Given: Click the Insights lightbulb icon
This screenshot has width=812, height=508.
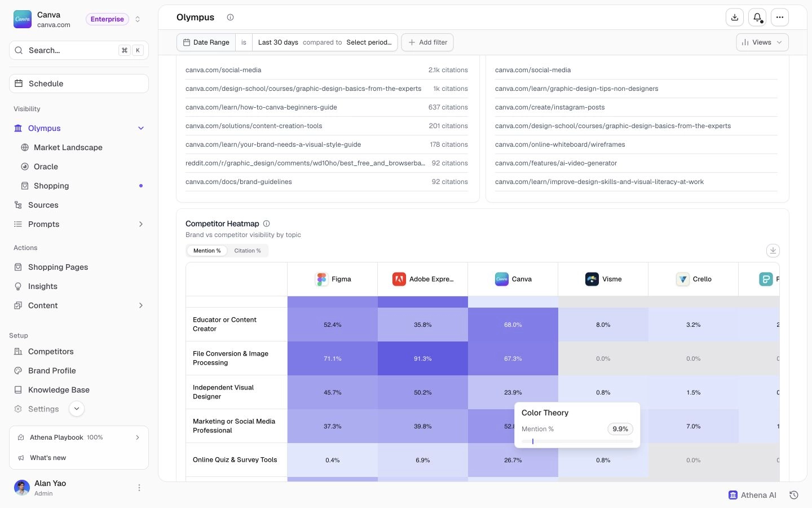Looking at the screenshot, I should coord(18,286).
